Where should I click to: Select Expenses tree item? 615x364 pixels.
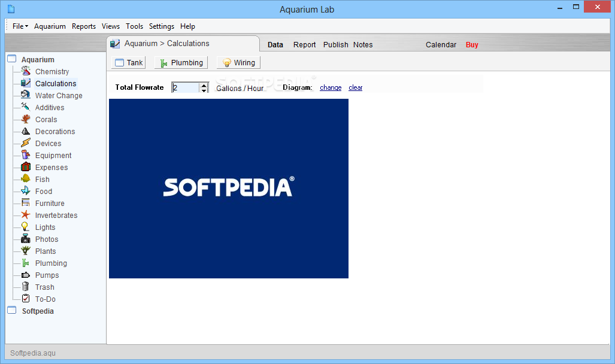point(51,168)
